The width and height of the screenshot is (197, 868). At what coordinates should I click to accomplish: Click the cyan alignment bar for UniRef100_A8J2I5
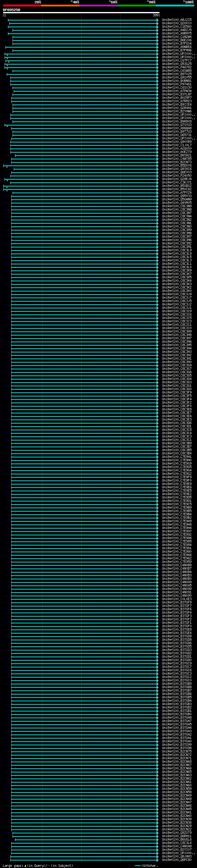[x=83, y=20]
